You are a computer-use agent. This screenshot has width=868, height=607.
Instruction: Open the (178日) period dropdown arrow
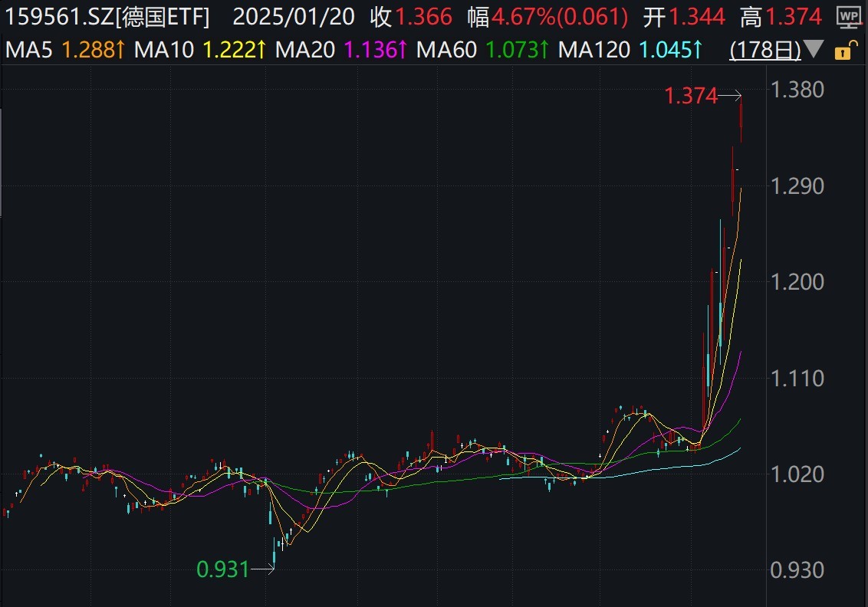point(814,49)
